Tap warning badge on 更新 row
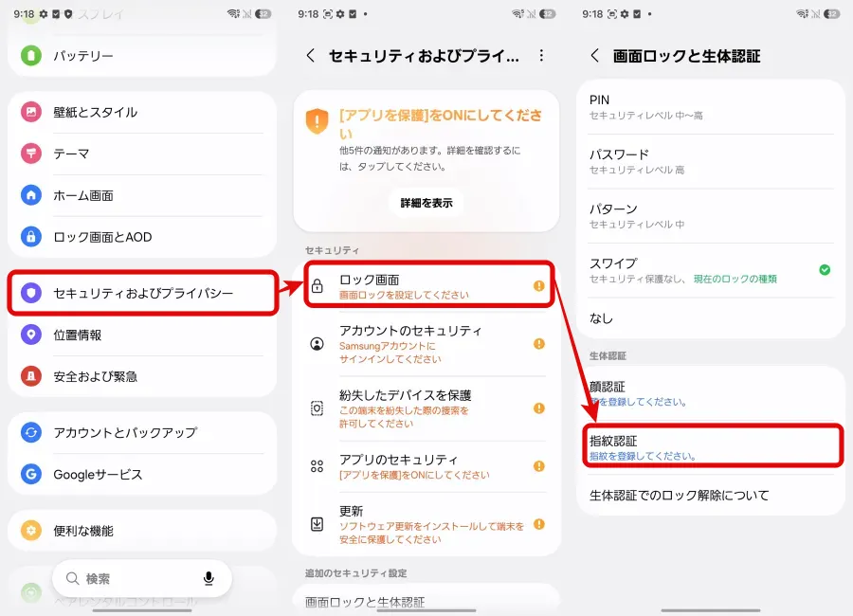853x616 pixels. click(x=539, y=524)
